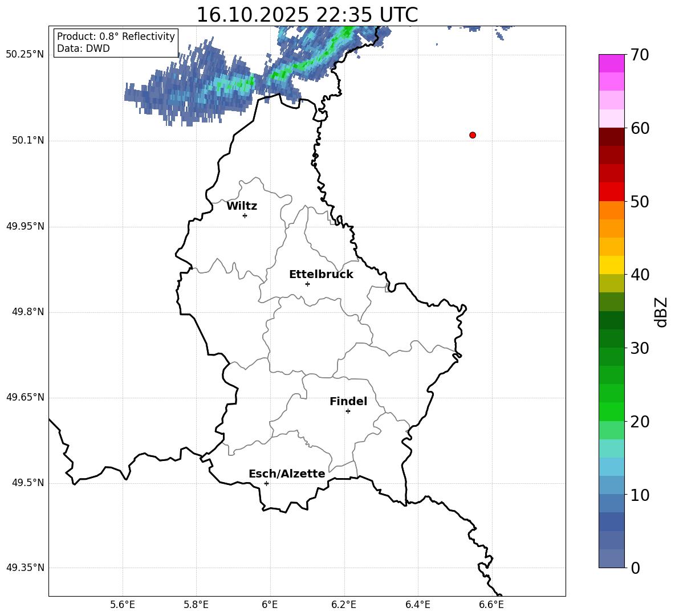Click the 5.8°E longitude label
The width and height of the screenshot is (675, 616).
pos(196,605)
